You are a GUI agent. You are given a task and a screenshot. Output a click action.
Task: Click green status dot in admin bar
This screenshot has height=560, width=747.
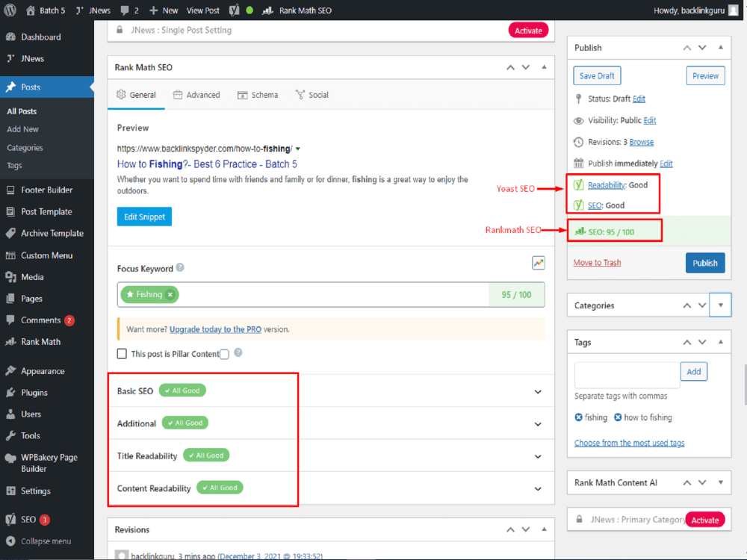[249, 10]
